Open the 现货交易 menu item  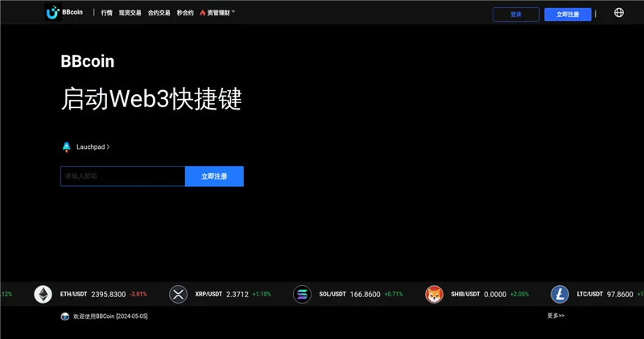pyautogui.click(x=130, y=13)
